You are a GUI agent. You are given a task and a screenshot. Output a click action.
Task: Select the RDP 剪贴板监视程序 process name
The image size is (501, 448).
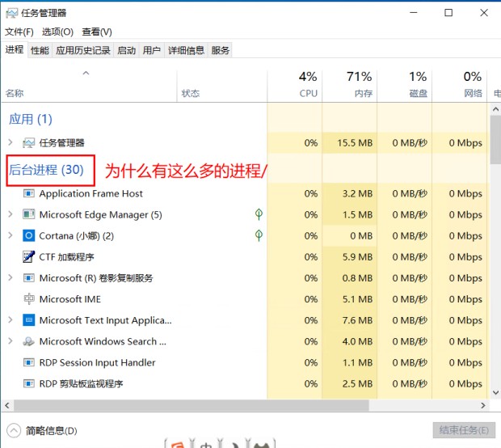[81, 383]
